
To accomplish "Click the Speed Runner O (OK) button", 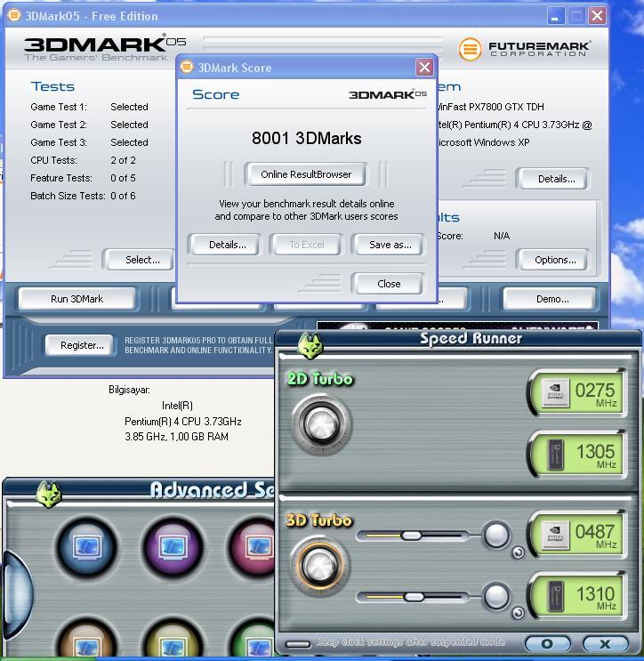I will pyautogui.click(x=547, y=644).
